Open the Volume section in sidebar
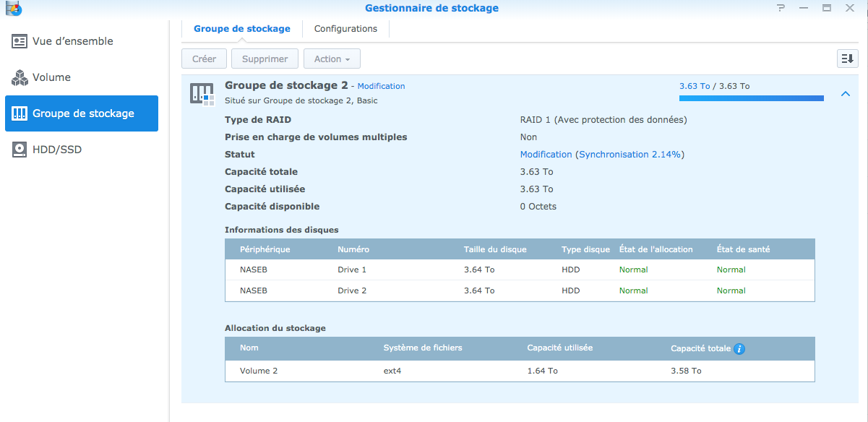This screenshot has width=868, height=422. click(x=51, y=77)
